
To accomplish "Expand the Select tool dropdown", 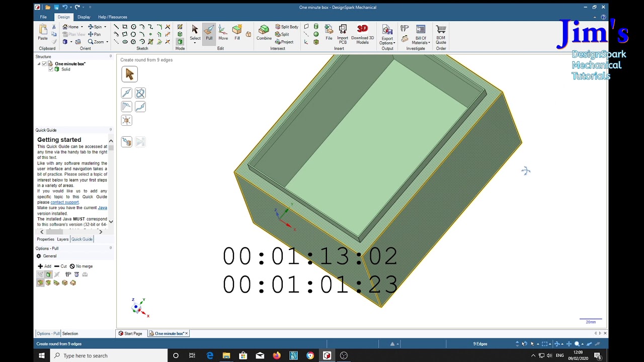I will pyautogui.click(x=195, y=43).
